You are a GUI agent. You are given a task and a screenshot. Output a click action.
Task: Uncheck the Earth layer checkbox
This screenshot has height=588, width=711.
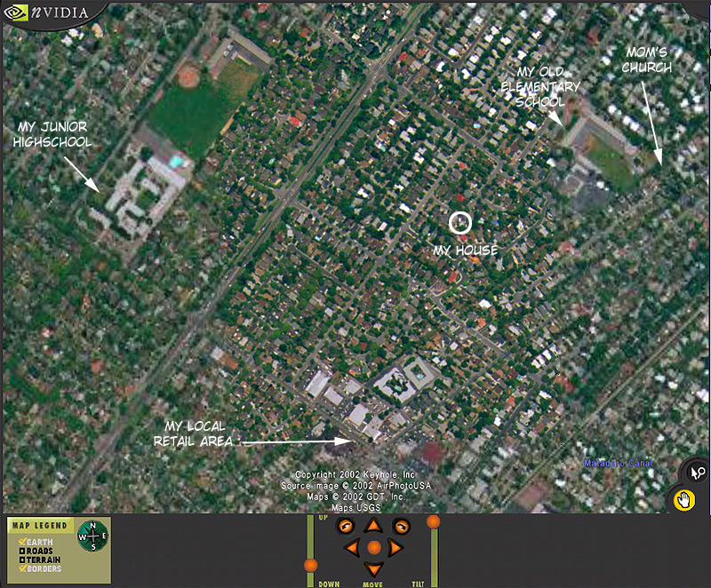point(21,543)
